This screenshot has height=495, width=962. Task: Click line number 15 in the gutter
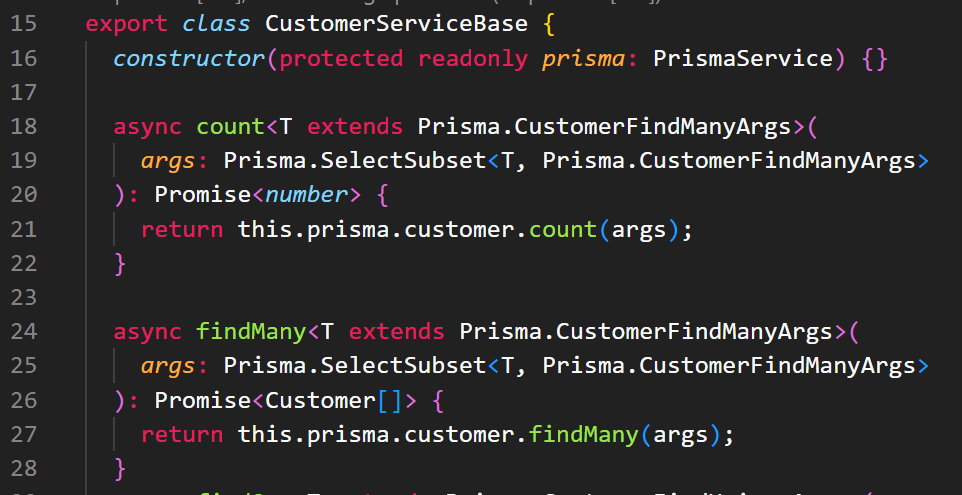pyautogui.click(x=24, y=24)
